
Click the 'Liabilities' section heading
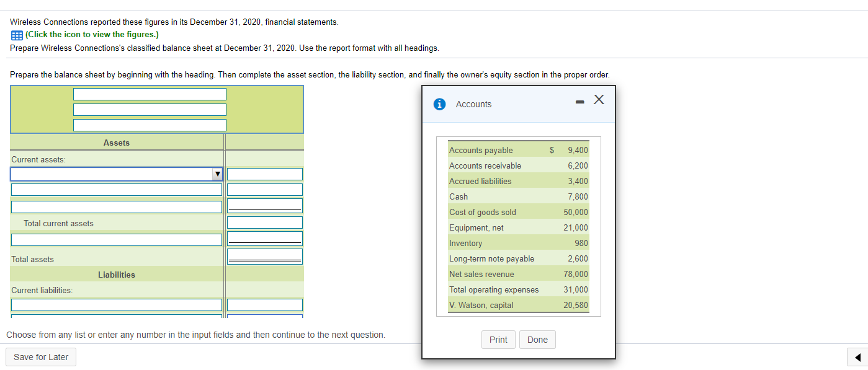pyautogui.click(x=117, y=275)
